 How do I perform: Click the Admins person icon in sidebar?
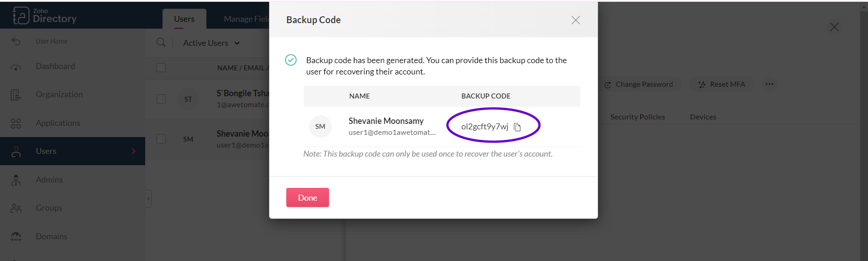click(16, 180)
